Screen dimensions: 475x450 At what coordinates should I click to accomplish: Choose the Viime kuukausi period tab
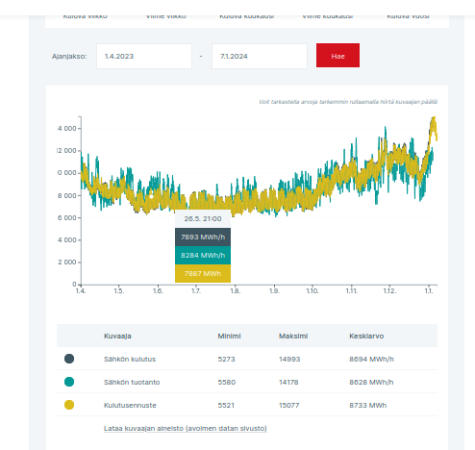pyautogui.click(x=327, y=16)
